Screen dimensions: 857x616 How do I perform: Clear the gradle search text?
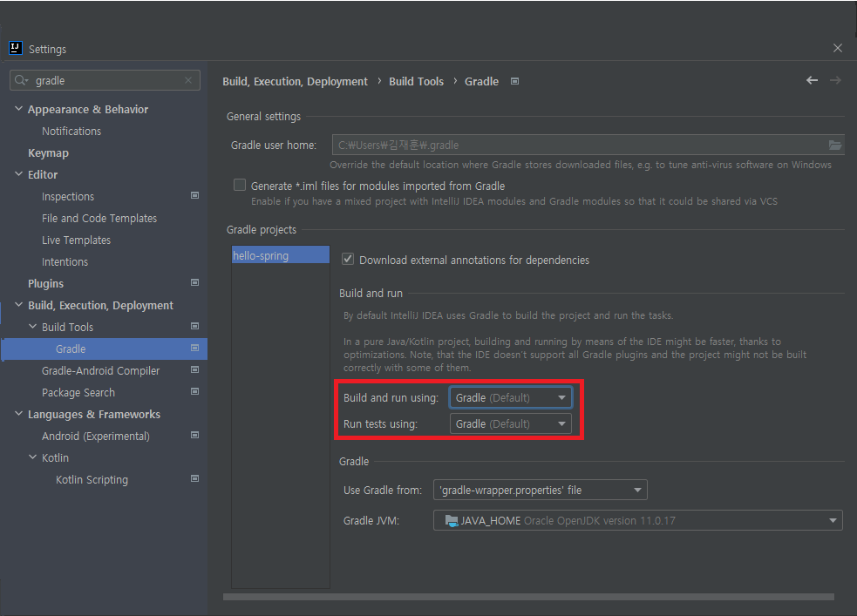coord(188,80)
